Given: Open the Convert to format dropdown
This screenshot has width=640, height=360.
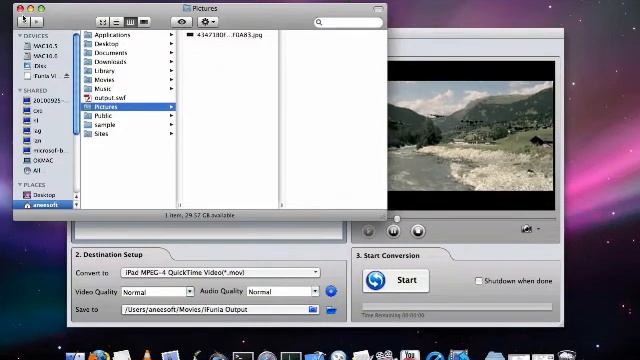Looking at the screenshot, I should click(x=220, y=272).
